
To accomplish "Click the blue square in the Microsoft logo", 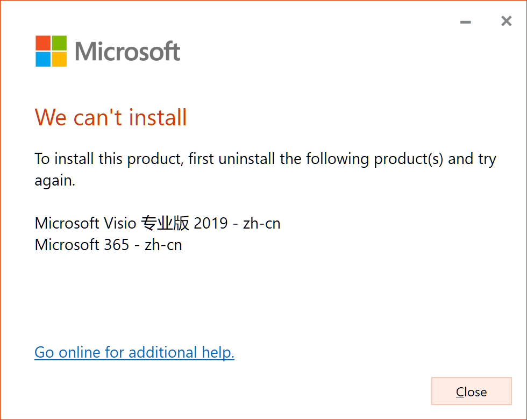I will 43,58.
